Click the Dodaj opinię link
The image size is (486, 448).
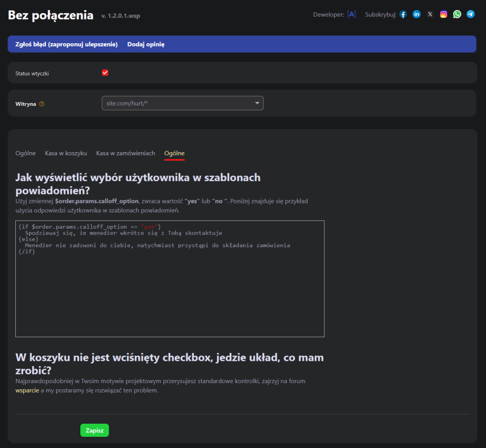click(146, 44)
